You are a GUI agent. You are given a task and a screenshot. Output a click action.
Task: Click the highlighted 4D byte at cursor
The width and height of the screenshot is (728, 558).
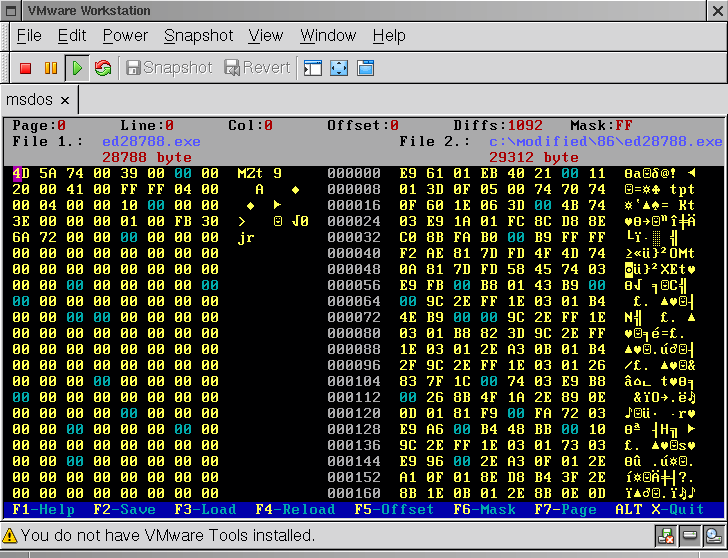pos(21,174)
